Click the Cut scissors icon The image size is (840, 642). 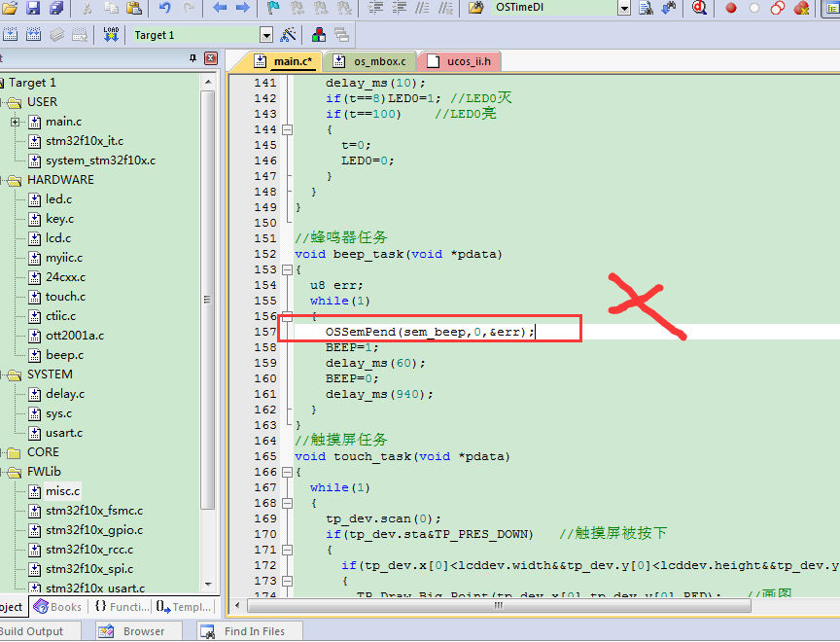[x=87, y=8]
